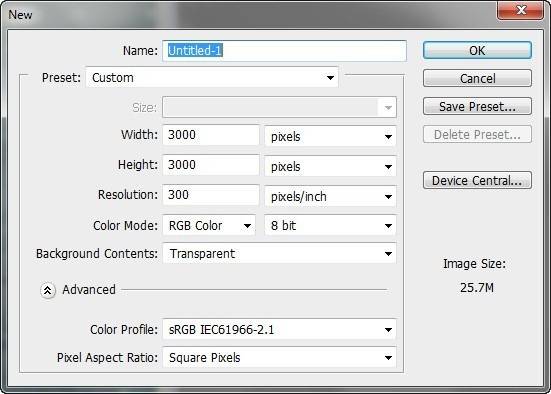Confirm with the OK button
Viewport: 551px width, 394px height.
[477, 50]
